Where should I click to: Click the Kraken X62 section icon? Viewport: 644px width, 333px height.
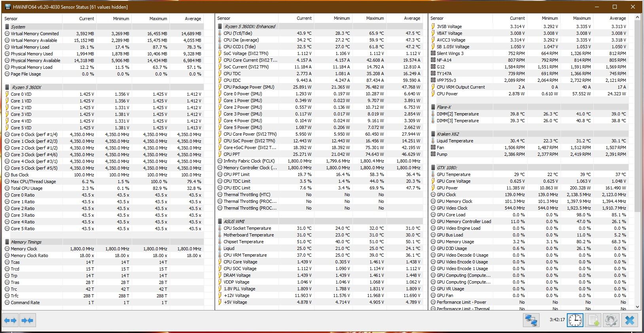point(433,134)
